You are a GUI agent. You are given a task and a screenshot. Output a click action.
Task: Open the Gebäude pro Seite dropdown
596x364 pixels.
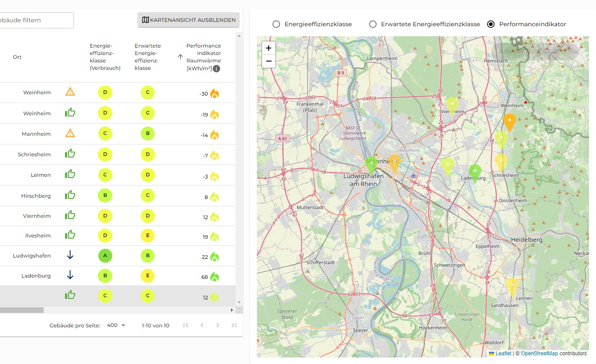tap(116, 325)
